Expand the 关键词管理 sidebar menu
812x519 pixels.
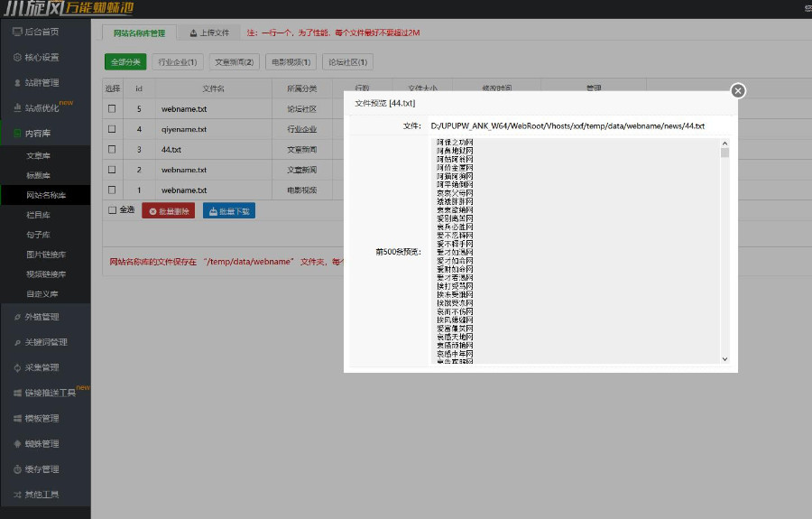pos(45,342)
